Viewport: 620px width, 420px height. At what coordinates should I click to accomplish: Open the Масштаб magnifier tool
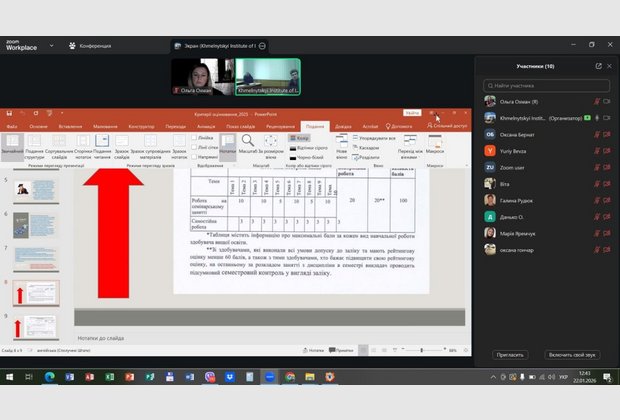click(x=248, y=144)
